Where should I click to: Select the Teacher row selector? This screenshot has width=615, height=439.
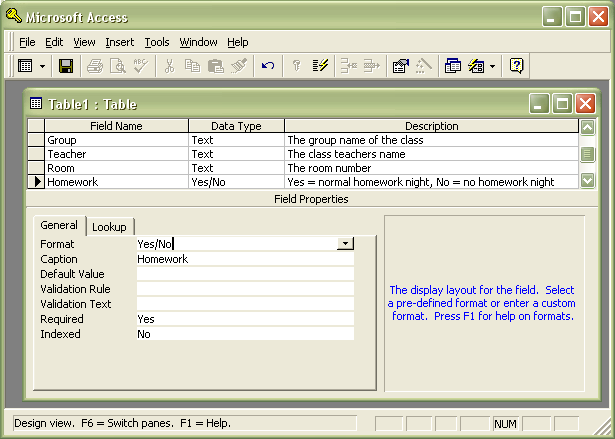pos(36,154)
